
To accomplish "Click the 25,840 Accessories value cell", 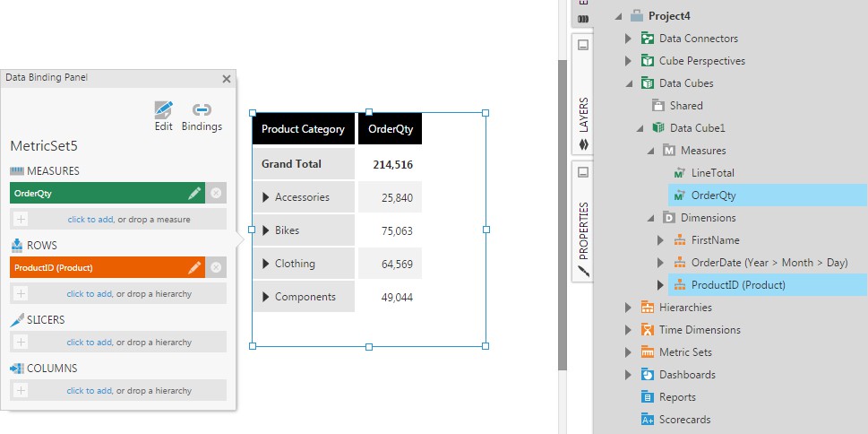I will [x=391, y=197].
